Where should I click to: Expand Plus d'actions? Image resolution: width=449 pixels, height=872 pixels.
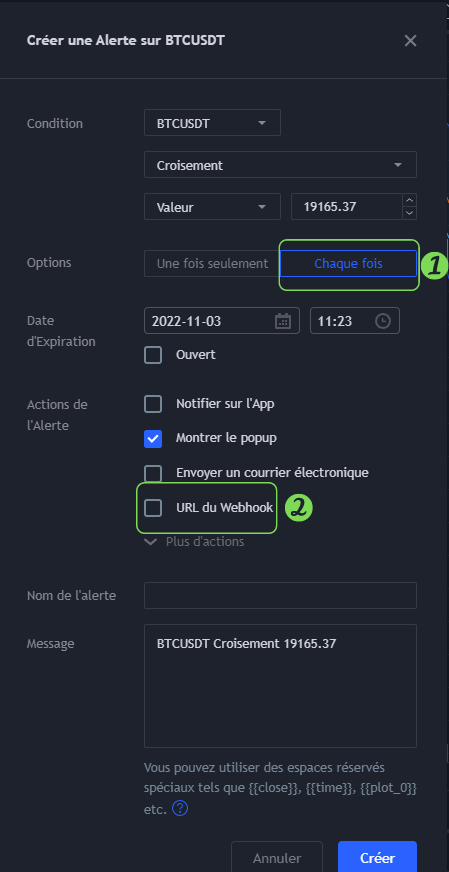coord(194,542)
